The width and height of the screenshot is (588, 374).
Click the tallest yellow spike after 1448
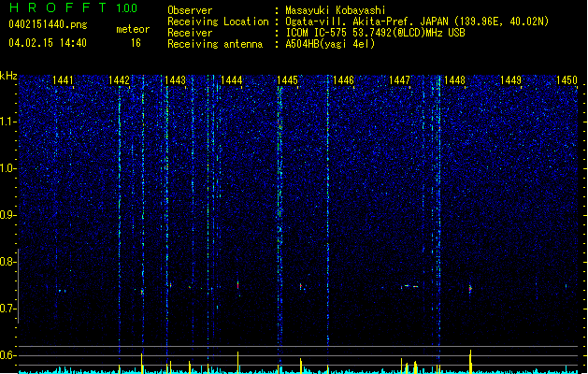coord(470,361)
